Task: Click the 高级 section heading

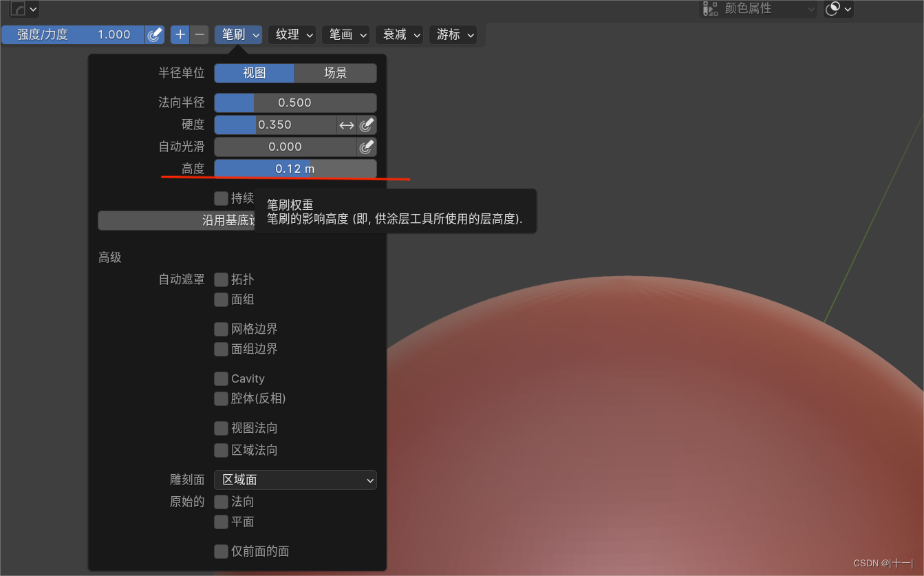Action: [110, 257]
